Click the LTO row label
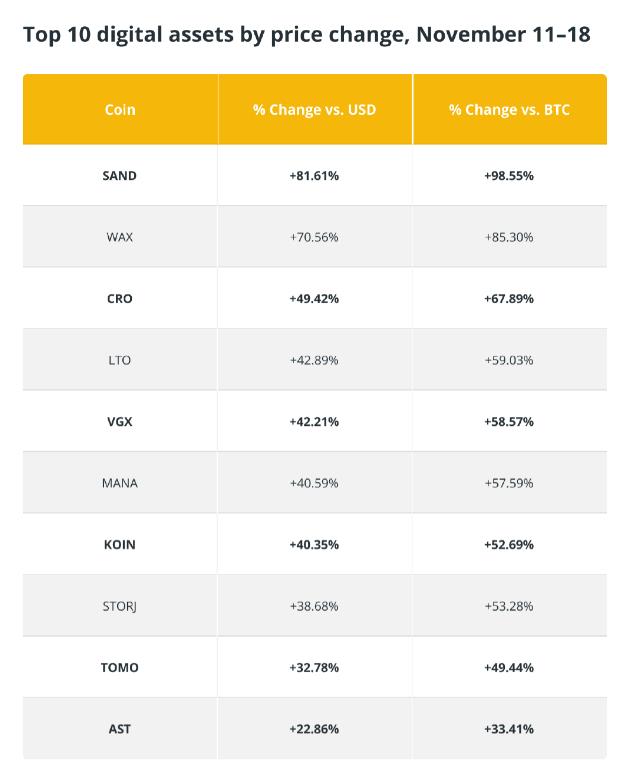628x781 pixels. click(120, 360)
